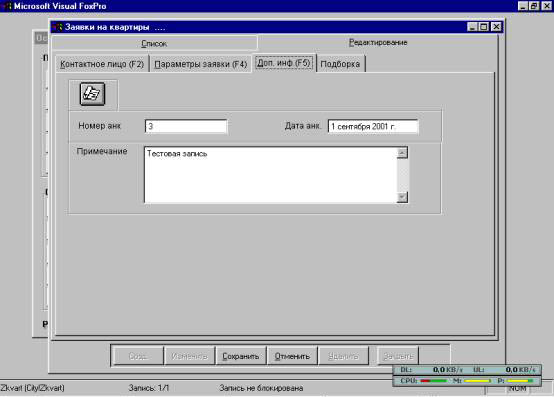
Task: Click the Сохранить button
Action: pos(241,356)
